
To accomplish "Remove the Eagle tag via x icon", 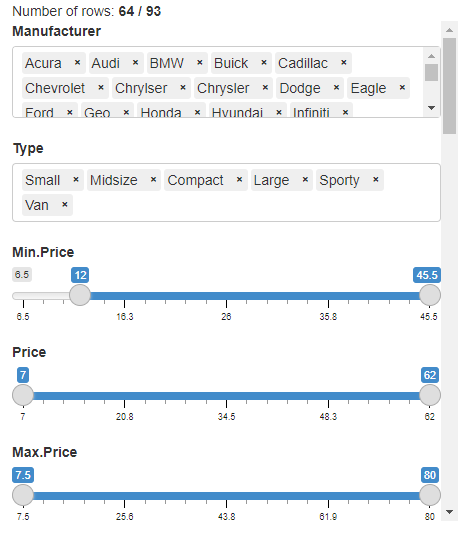I will (402, 88).
